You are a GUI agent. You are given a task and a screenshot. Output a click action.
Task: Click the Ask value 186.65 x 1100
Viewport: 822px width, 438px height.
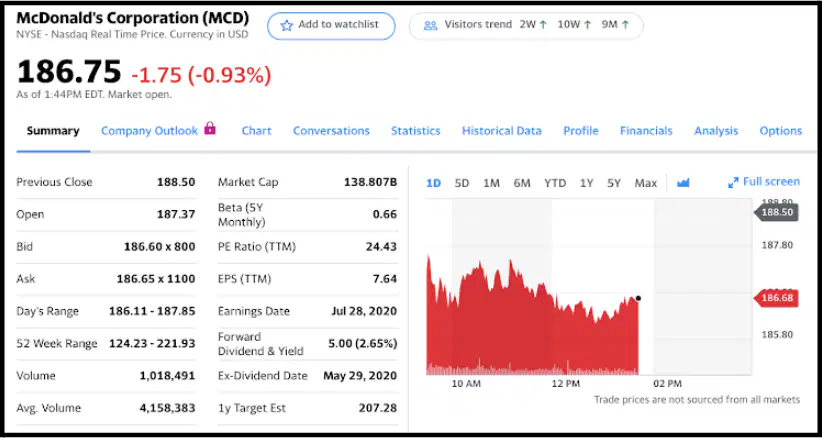156,279
